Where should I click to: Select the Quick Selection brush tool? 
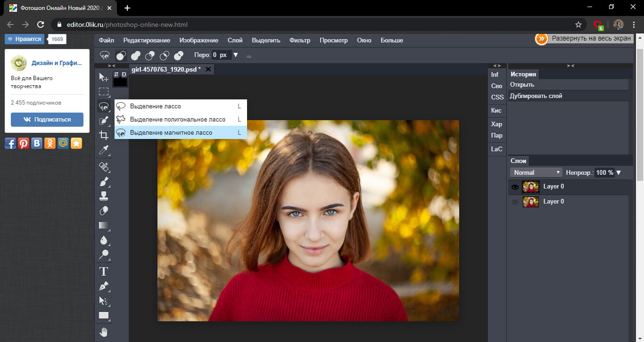click(x=104, y=121)
